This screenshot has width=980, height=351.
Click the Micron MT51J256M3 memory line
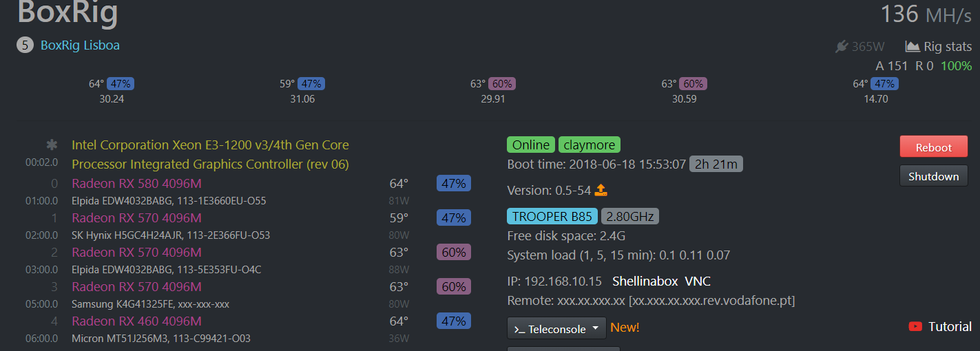161,339
